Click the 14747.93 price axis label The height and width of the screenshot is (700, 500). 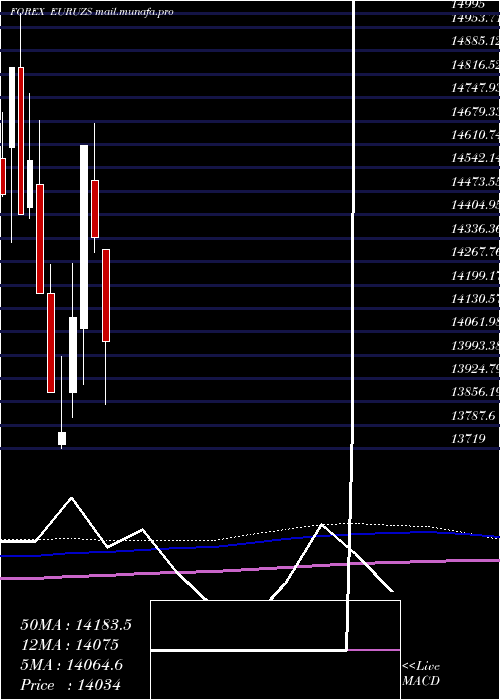pos(475,88)
